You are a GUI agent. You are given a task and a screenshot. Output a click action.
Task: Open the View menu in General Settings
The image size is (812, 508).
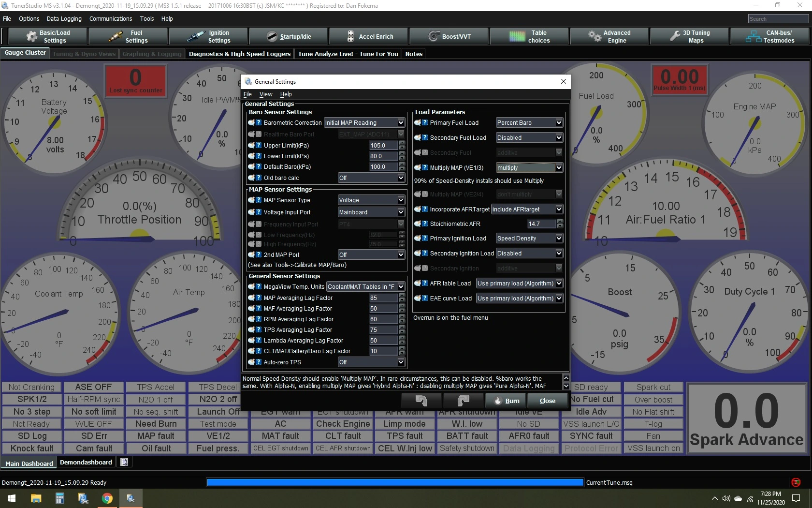coord(266,94)
